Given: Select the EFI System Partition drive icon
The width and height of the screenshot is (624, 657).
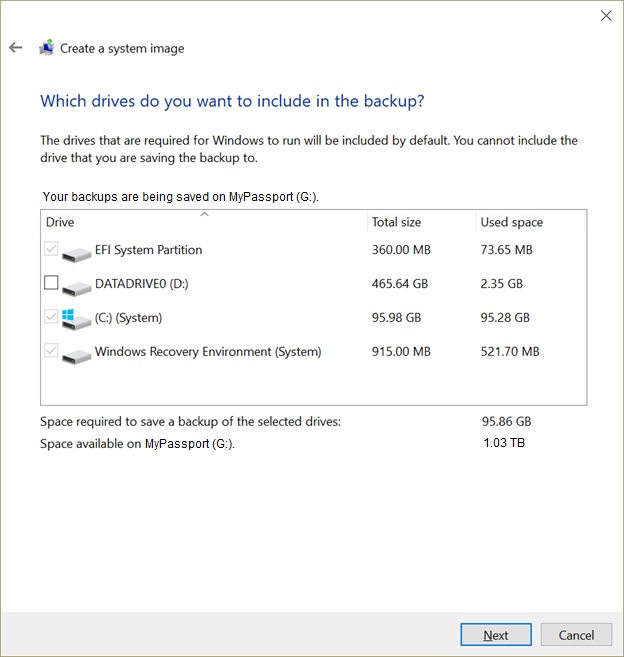Looking at the screenshot, I should pyautogui.click(x=76, y=254).
